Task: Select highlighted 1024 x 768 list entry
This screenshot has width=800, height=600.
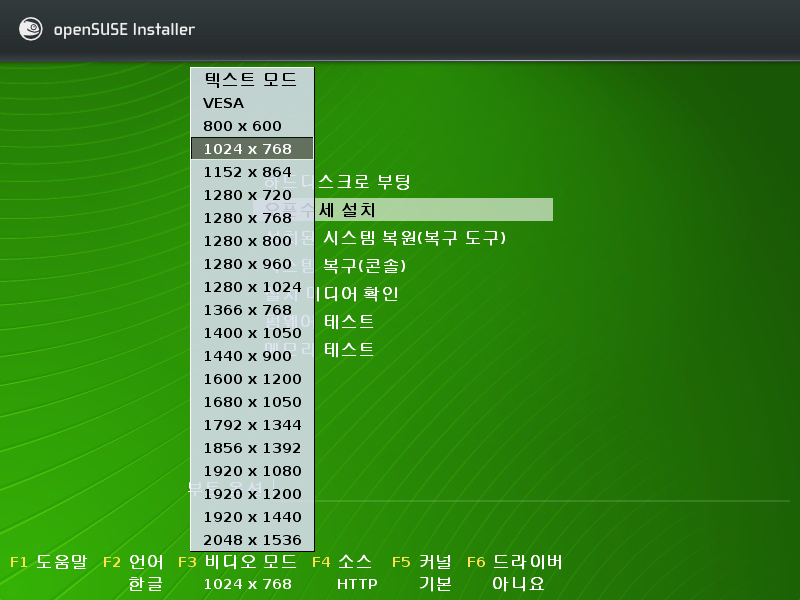Action: 252,149
